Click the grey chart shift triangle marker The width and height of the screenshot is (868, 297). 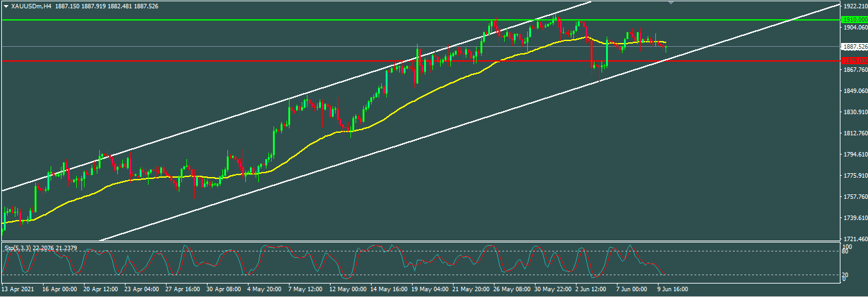click(671, 3)
